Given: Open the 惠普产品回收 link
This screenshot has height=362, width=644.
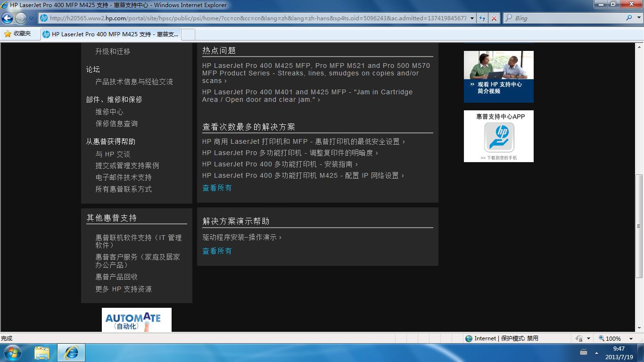Looking at the screenshot, I should tap(116, 277).
